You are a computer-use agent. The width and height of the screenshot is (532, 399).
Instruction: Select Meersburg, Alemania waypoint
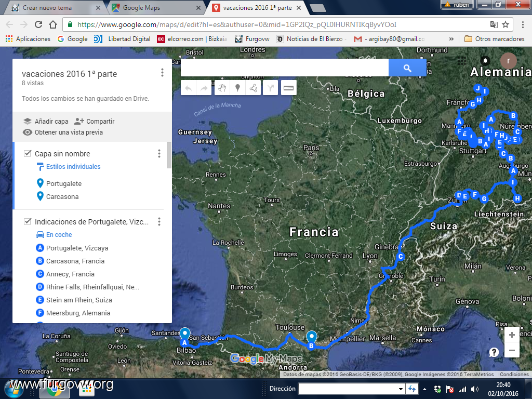[78, 313]
